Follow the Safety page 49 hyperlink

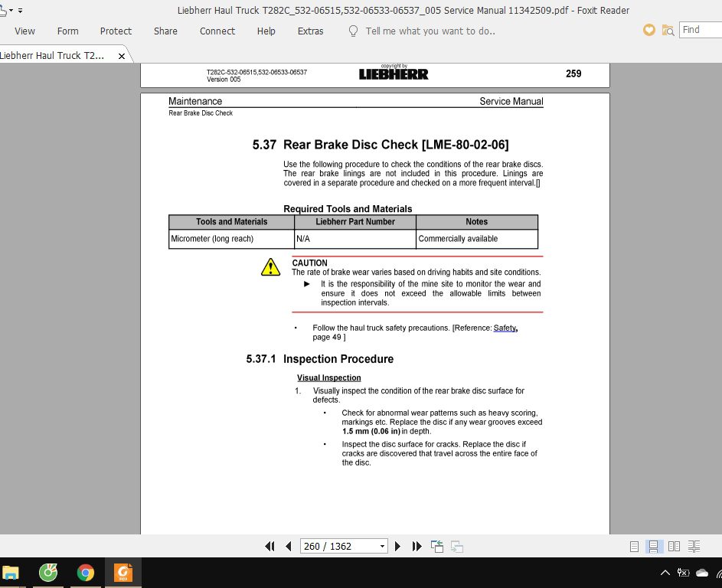[x=505, y=328]
